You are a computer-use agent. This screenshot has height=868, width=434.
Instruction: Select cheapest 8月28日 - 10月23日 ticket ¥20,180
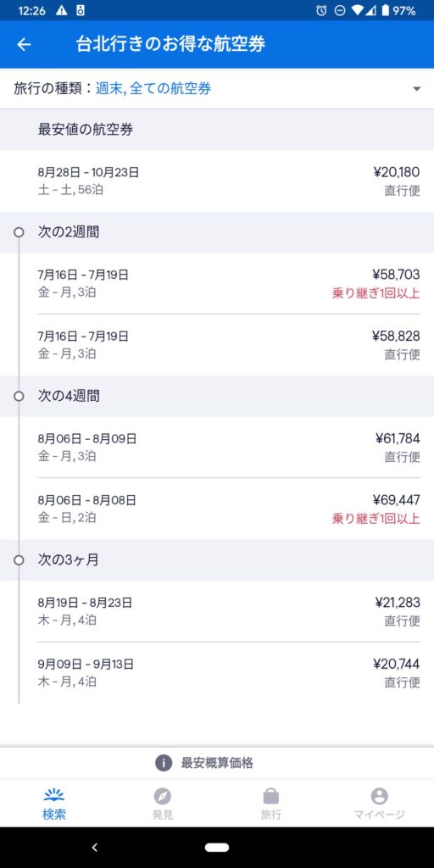coord(217,181)
